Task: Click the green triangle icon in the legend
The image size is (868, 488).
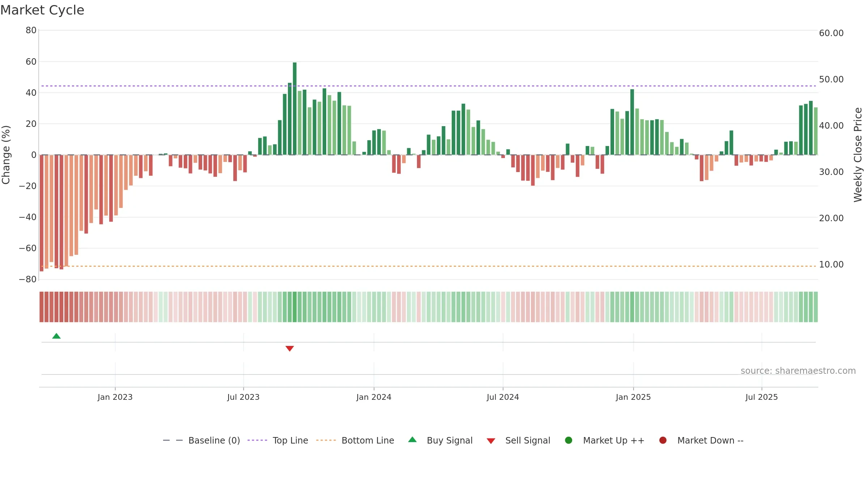Action: tap(412, 440)
